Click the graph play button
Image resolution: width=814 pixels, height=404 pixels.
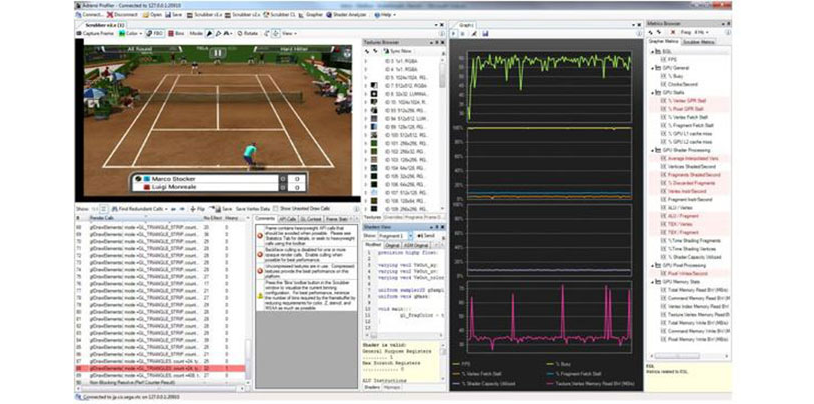(x=454, y=33)
